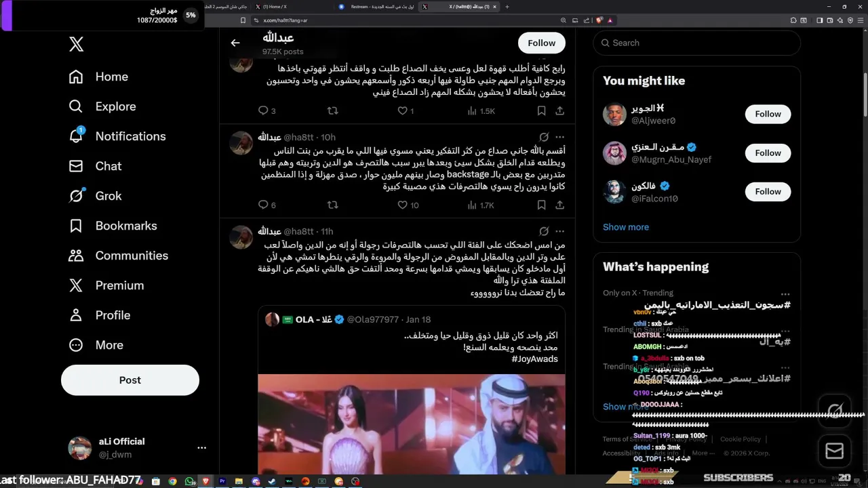Viewport: 868px width, 488px height.
Task: Bookmark the tweet with 1.5K views
Action: pyautogui.click(x=541, y=110)
